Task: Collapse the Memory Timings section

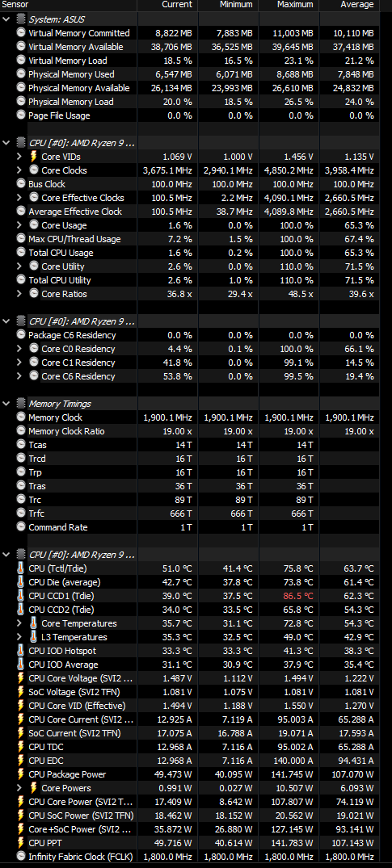Action: (x=6, y=404)
